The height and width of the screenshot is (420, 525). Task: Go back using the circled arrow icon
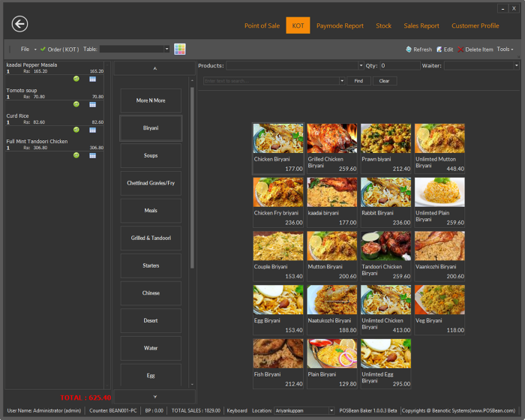[x=19, y=24]
